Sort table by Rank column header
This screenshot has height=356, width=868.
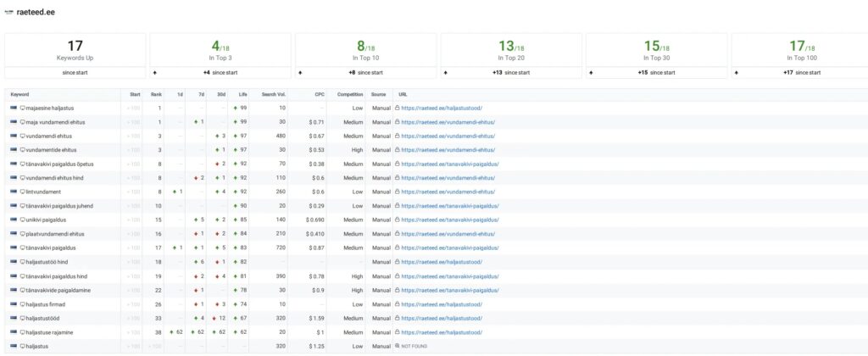point(158,95)
